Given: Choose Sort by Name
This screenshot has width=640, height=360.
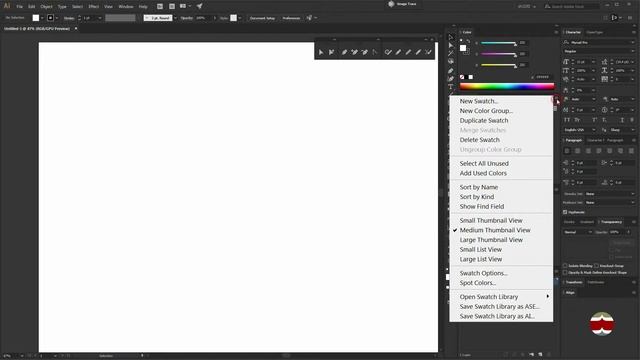Looking at the screenshot, I should point(501,187).
